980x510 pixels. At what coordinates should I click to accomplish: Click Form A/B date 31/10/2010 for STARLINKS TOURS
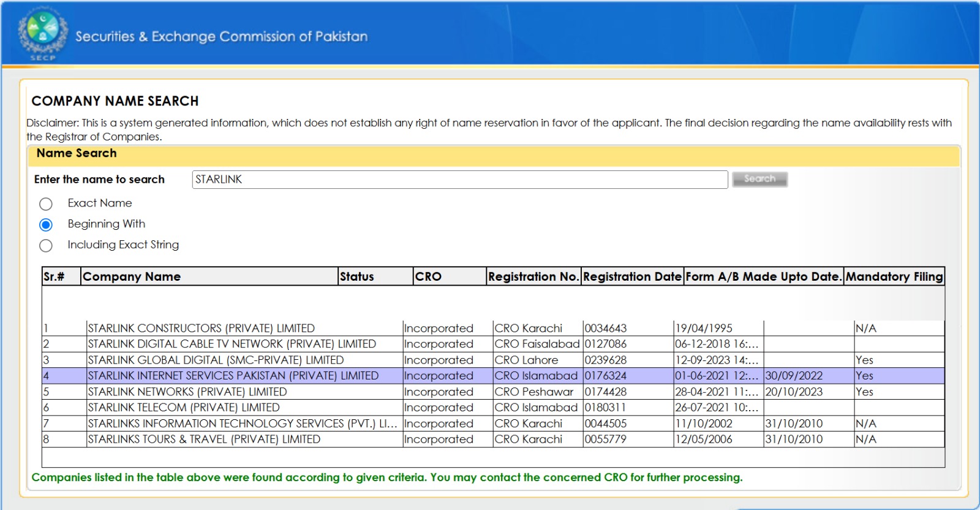click(x=794, y=440)
